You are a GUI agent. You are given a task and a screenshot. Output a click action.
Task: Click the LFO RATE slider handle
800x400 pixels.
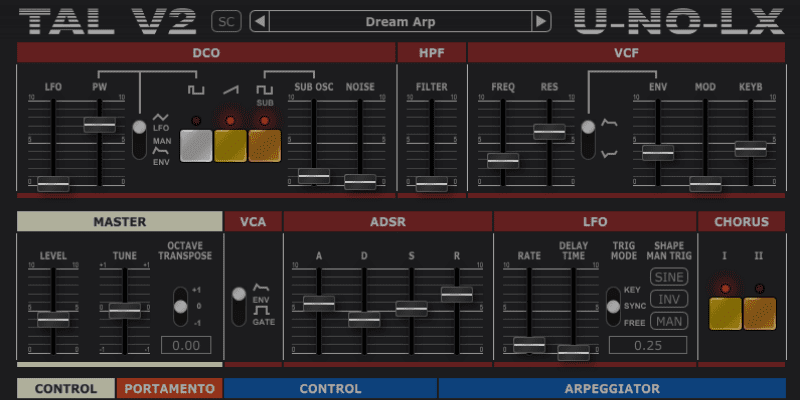[x=529, y=345]
